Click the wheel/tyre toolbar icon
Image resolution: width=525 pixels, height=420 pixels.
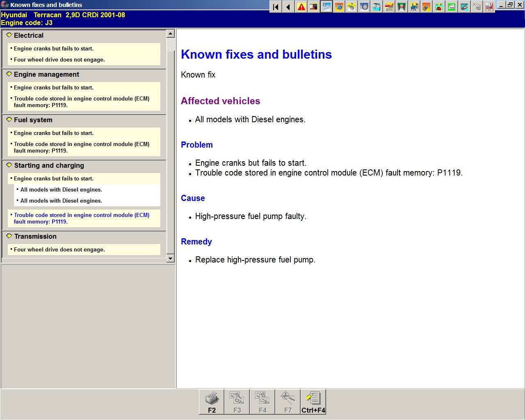[x=364, y=7]
